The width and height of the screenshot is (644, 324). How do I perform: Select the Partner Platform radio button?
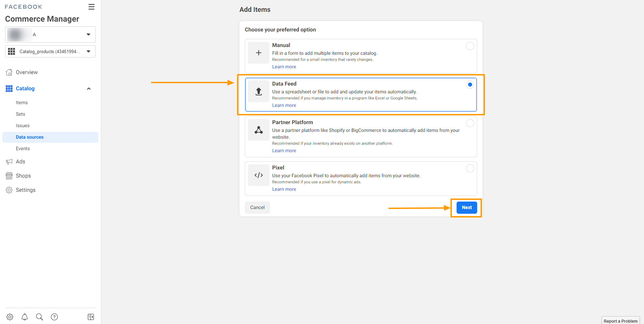[470, 123]
